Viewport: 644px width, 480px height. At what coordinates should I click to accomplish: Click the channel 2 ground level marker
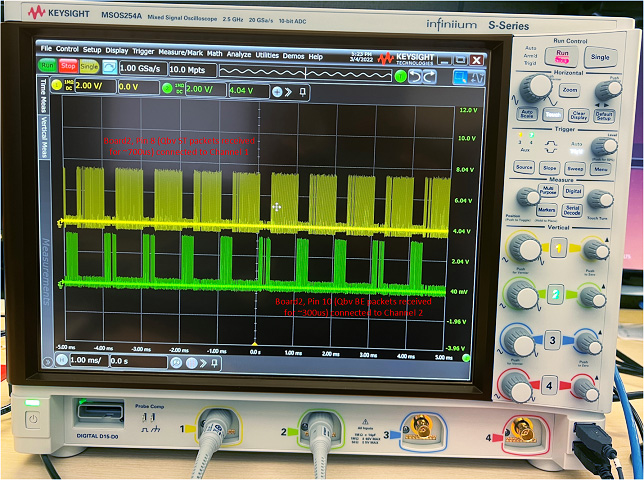tap(61, 282)
